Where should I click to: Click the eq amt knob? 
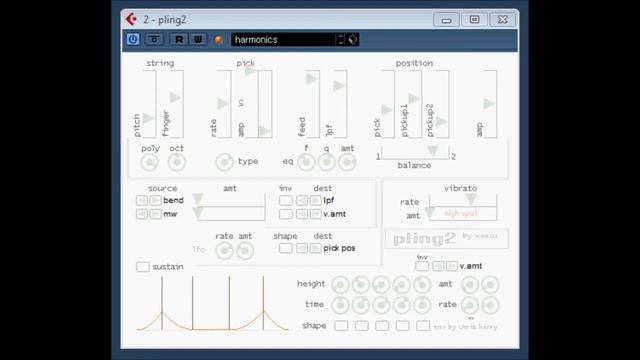pos(347,162)
